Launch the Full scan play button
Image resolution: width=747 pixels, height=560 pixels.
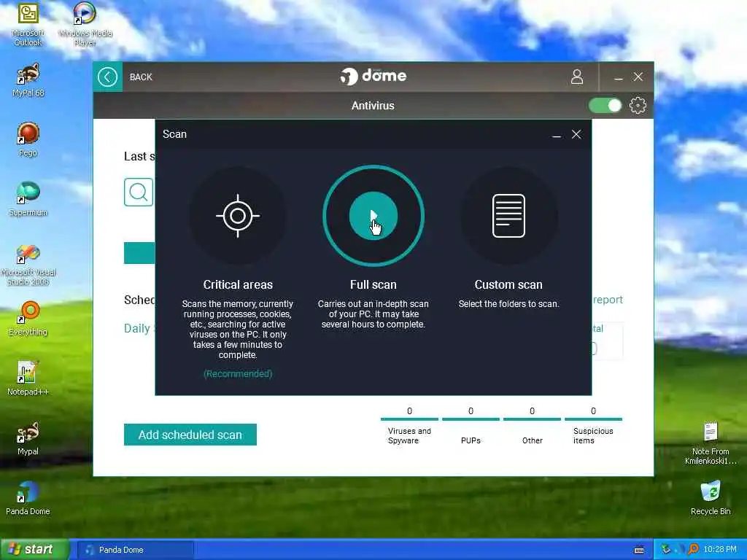click(x=373, y=216)
